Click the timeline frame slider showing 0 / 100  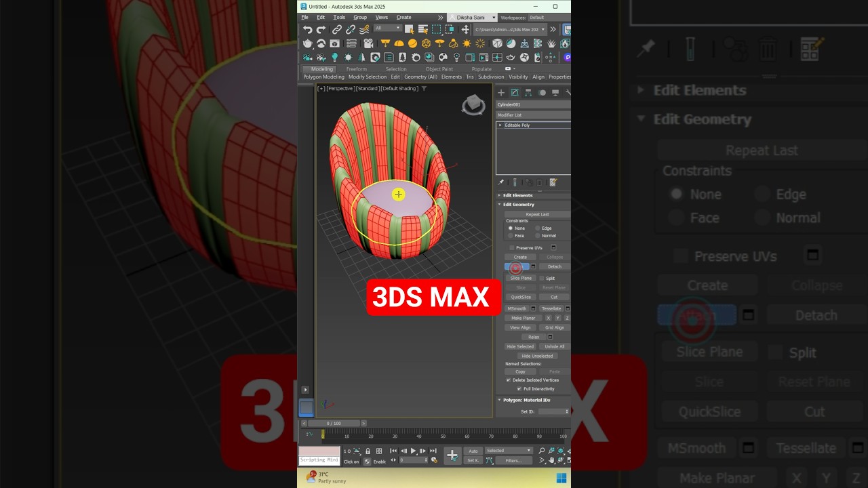(334, 424)
